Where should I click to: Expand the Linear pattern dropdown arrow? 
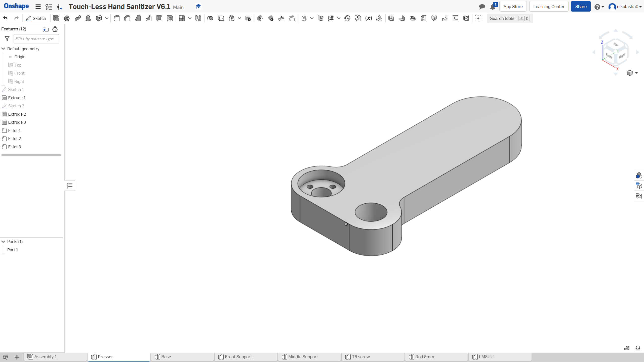[x=190, y=18]
